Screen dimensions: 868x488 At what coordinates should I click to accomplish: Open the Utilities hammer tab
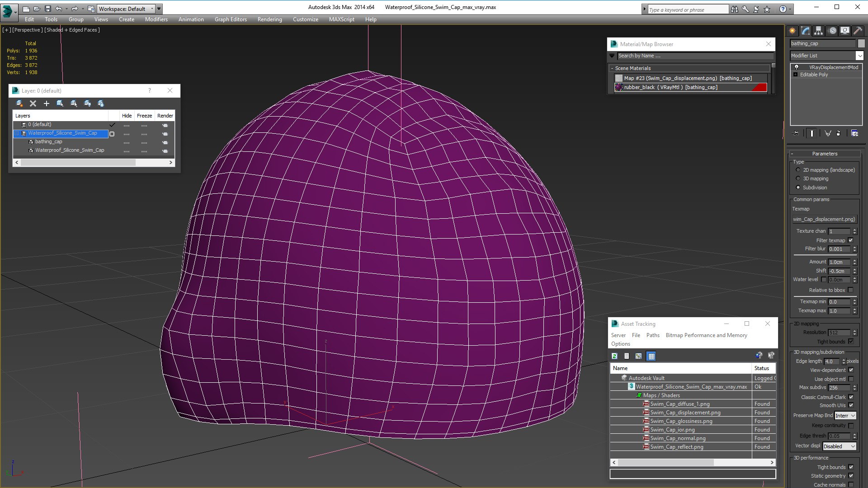pyautogui.click(x=858, y=31)
